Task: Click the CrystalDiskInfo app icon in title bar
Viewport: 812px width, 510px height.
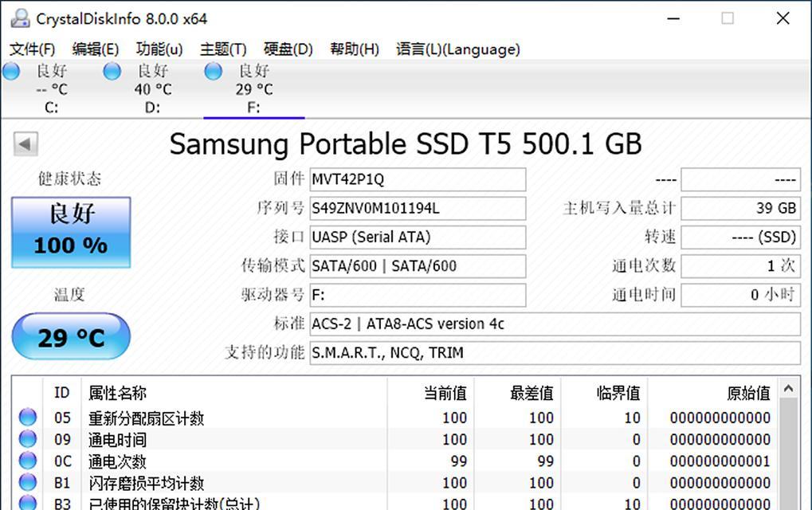Action: [x=20, y=18]
